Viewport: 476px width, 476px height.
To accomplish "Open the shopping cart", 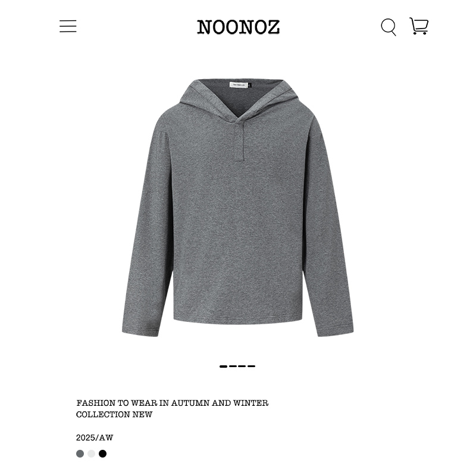I will click(x=419, y=26).
